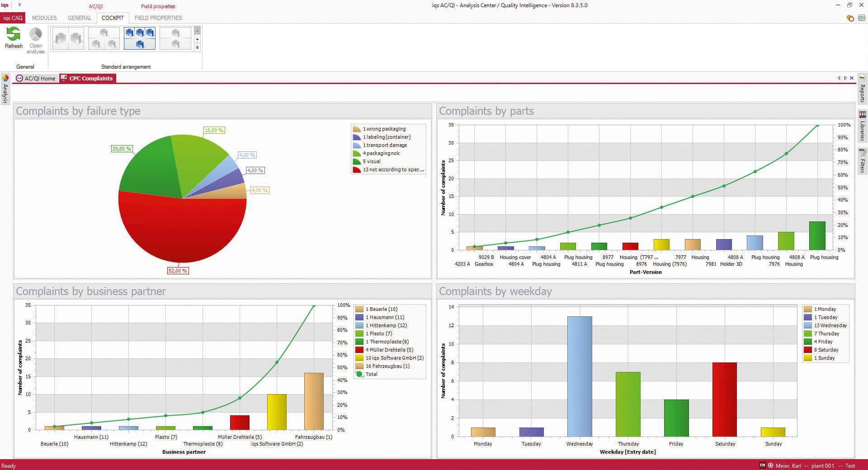Expand the standard arrangement gallery with the double-arrow
The width and height of the screenshot is (868, 470).
(198, 47)
